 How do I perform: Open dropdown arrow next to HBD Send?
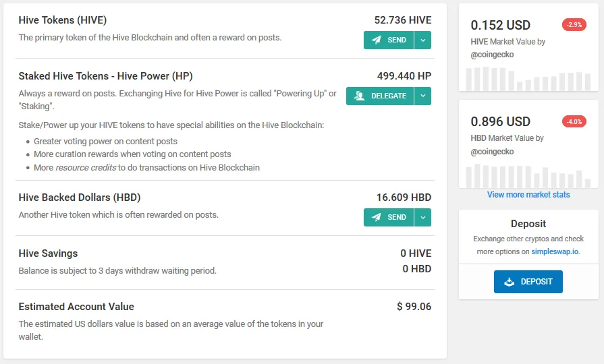pos(423,218)
